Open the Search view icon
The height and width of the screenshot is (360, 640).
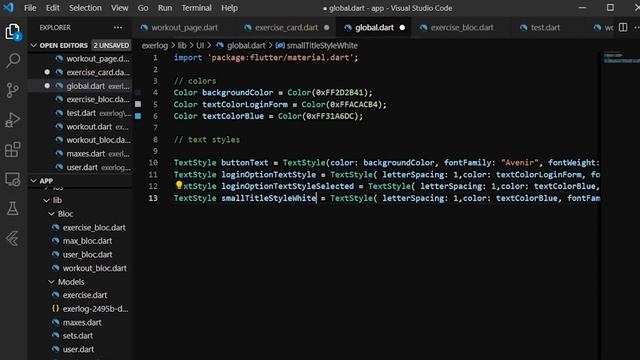point(13,60)
